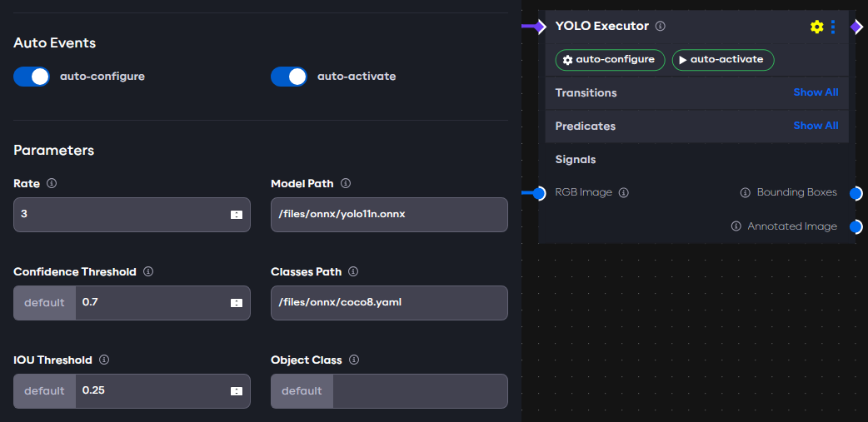Click the Rate input field
This screenshot has width=868, height=422.
[132, 215]
